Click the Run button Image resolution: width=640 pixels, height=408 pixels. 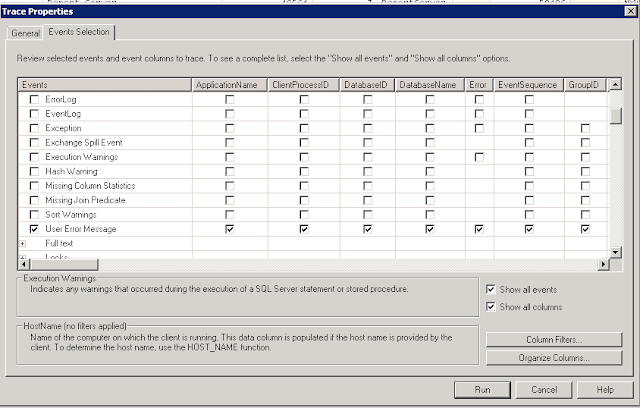pos(482,390)
